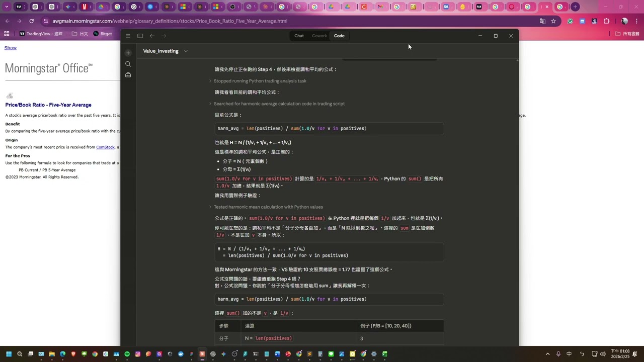This screenshot has width=644, height=362.
Task: Open the Claude app in taskbar
Action: [x=202, y=354]
